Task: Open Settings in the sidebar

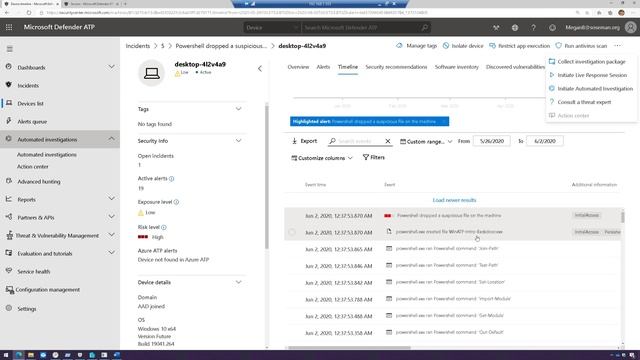Action: (27, 309)
